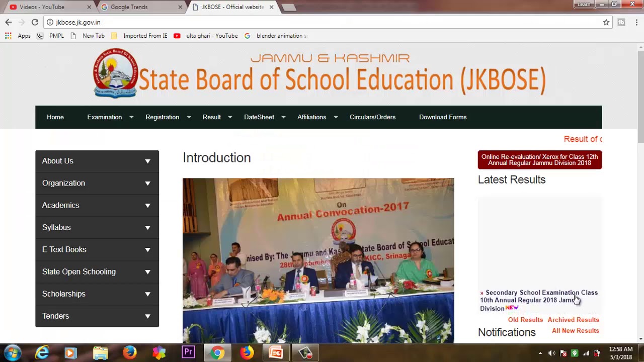This screenshot has width=644, height=362.
Task: Close the Google Trends tab
Action: coord(180,7)
